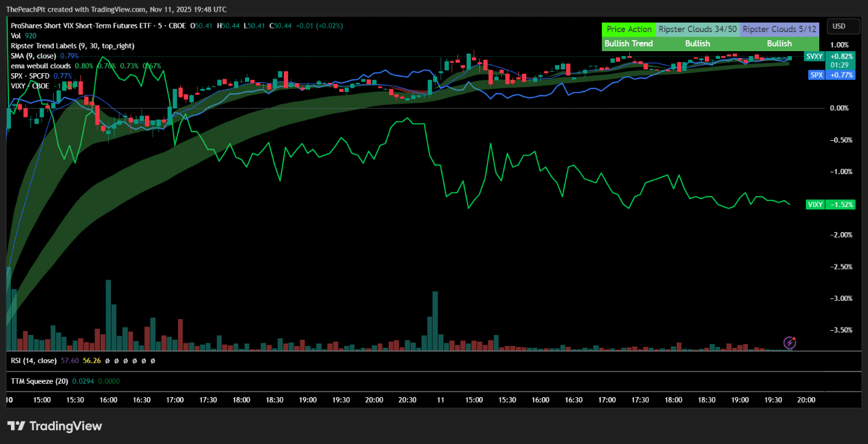Click the RSI (14, close) pane label
The image size is (868, 444).
click(34, 361)
